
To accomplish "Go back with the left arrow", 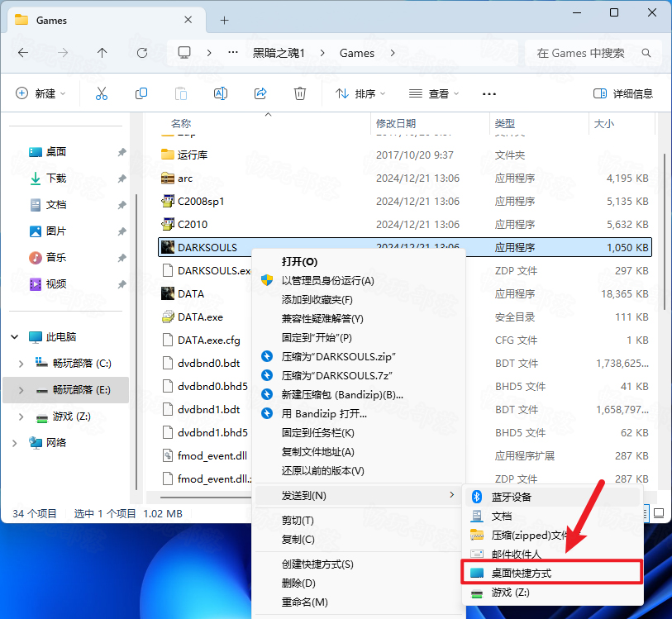I will tap(23, 53).
